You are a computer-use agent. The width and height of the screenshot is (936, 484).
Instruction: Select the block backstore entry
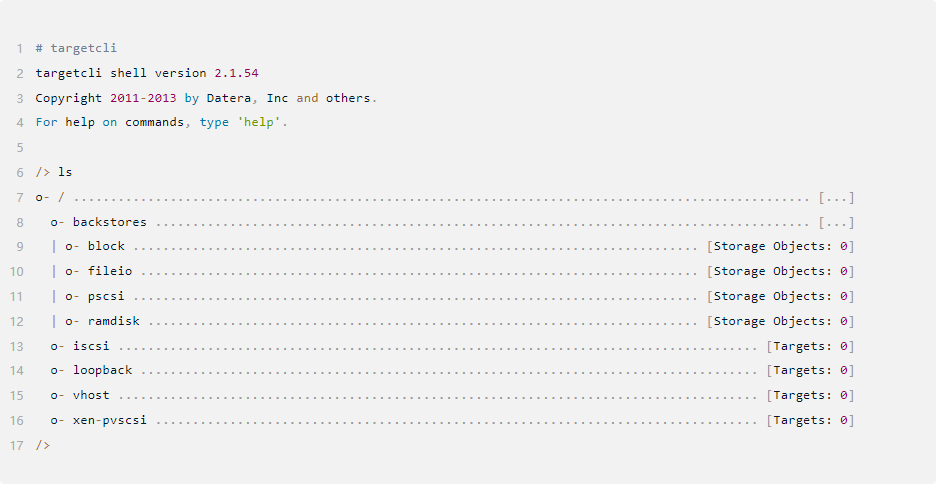click(x=106, y=246)
